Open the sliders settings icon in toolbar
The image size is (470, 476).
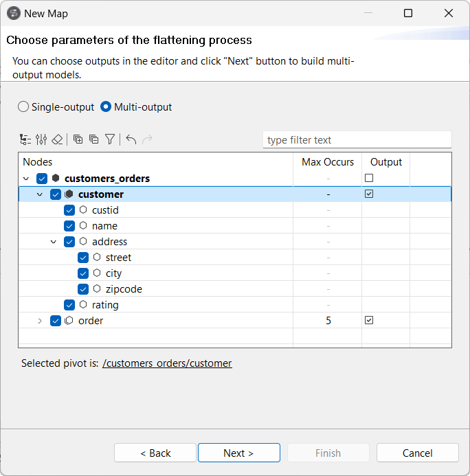tap(41, 139)
